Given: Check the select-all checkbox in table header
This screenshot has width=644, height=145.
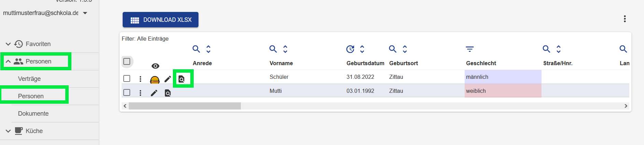Looking at the screenshot, I should click(x=127, y=61).
